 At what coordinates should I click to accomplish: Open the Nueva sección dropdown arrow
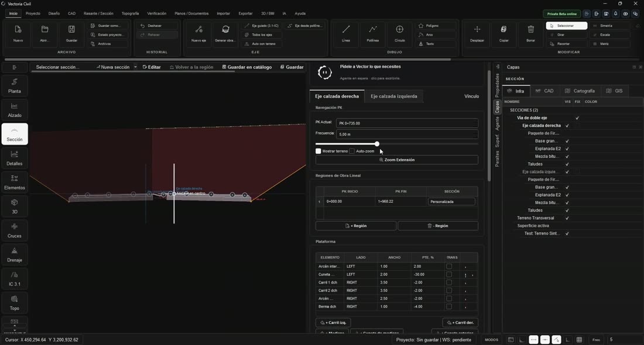[135, 67]
